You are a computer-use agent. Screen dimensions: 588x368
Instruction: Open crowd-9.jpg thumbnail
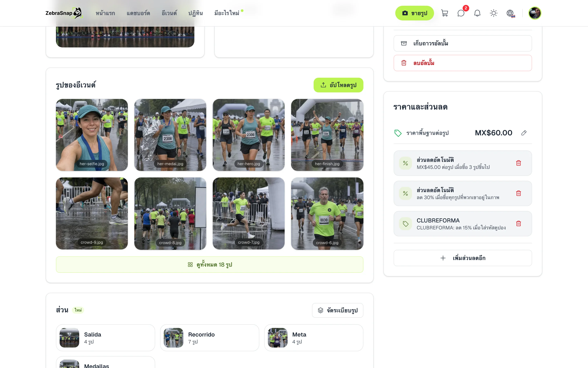(x=92, y=213)
